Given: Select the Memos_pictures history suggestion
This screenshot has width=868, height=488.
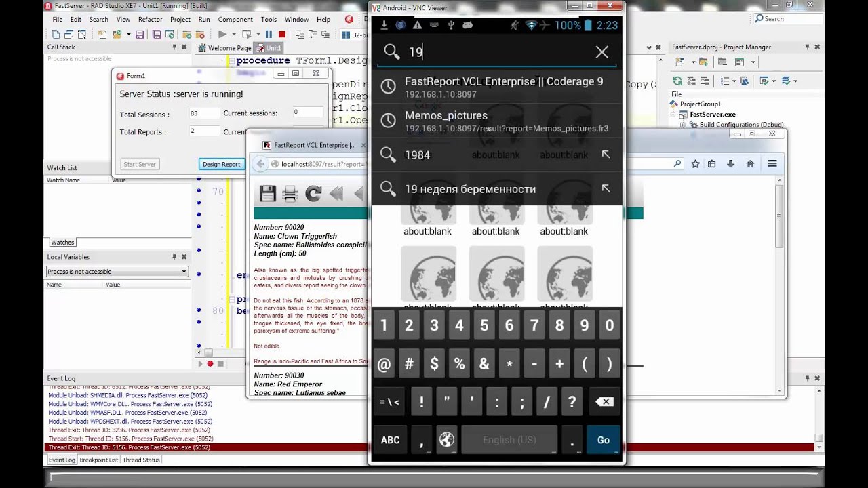Looking at the screenshot, I should coord(496,121).
